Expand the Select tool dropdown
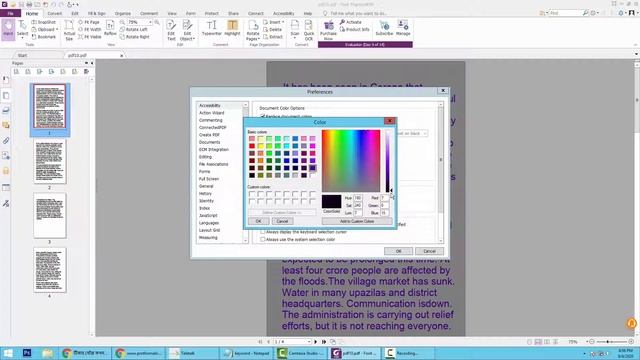The width and height of the screenshot is (640, 360). point(22,38)
